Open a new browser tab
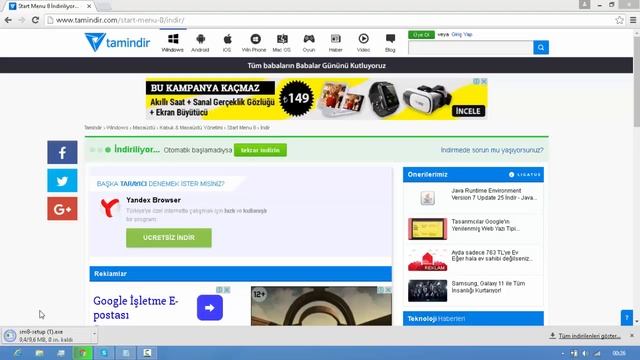This screenshot has width=640, height=360. [x=103, y=7]
